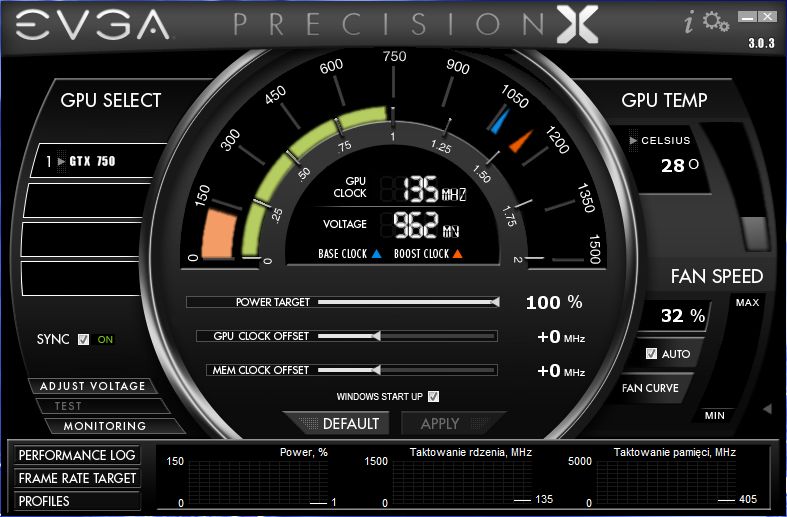Click the EVGA logo
The image size is (787, 517).
click(x=92, y=25)
